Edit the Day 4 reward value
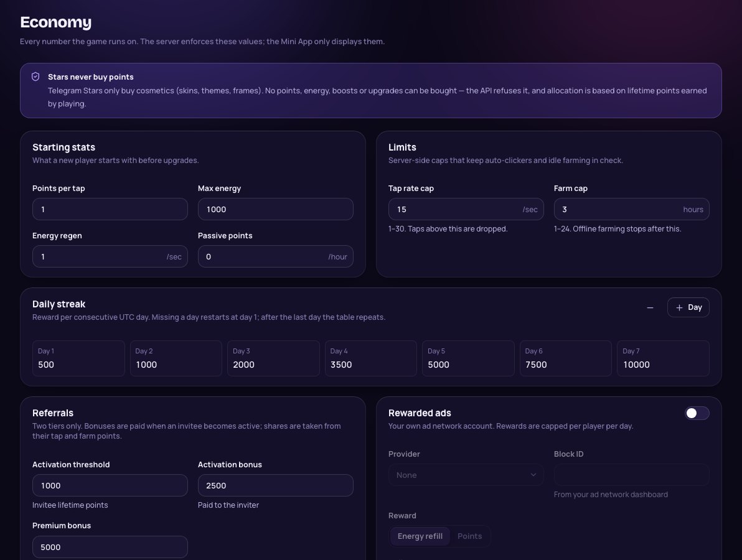Screen dimensions: 742x560 coord(371,358)
